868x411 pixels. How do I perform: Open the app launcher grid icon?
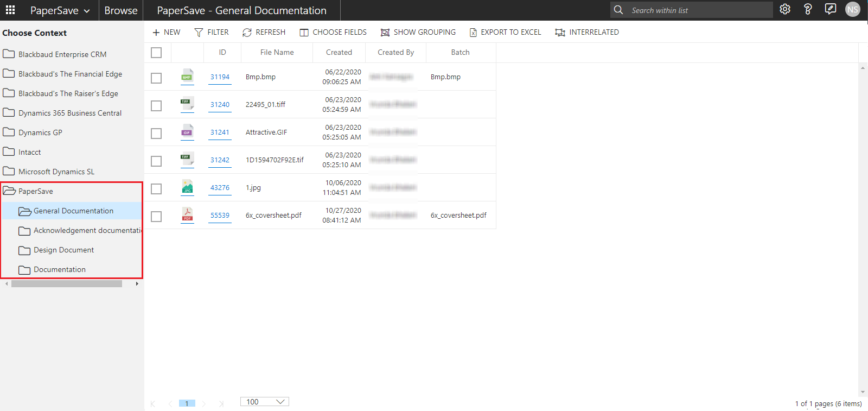(x=10, y=10)
